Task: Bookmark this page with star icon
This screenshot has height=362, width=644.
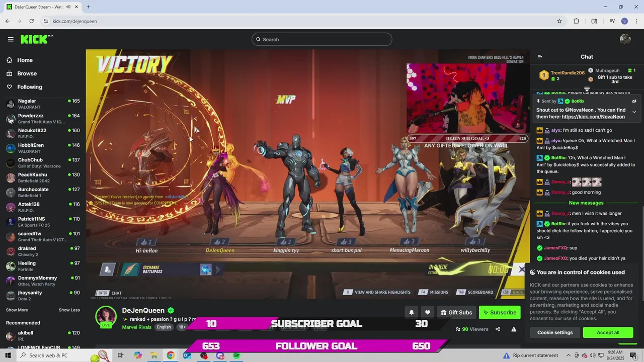Action: [x=559, y=21]
